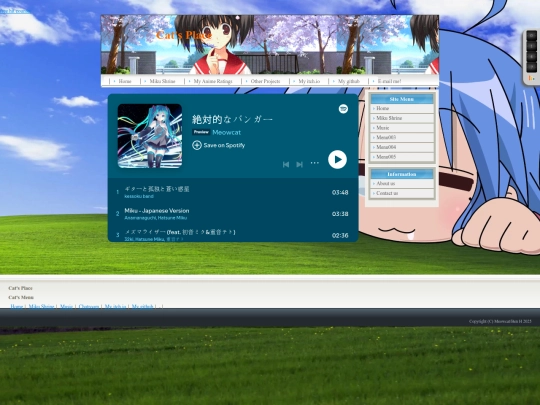The width and height of the screenshot is (540, 405).
Task: Skip to the previous track in player
Action: coord(286,165)
